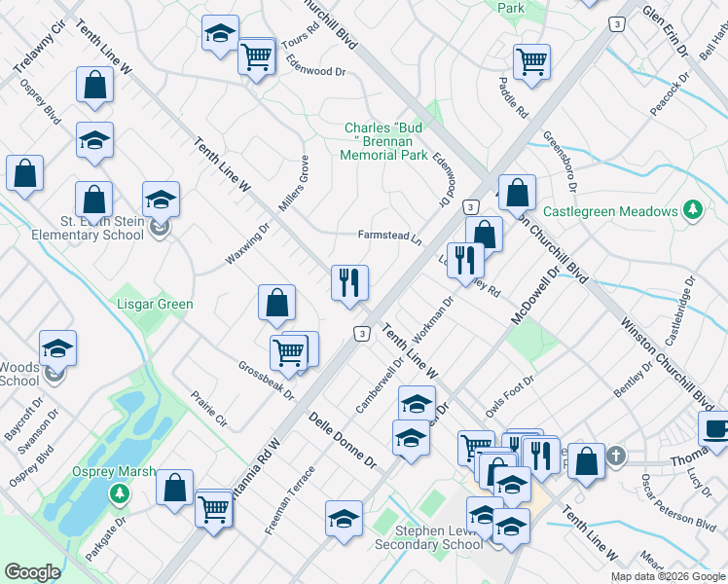Select the school marker beside Osprey Blvd
Image resolution: width=728 pixels, height=584 pixels.
(x=94, y=141)
